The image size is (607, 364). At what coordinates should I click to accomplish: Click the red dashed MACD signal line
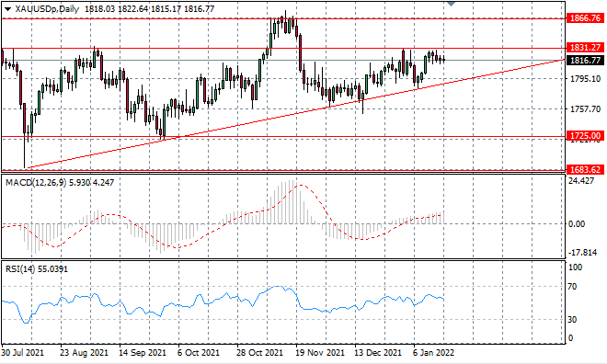pos(301,186)
